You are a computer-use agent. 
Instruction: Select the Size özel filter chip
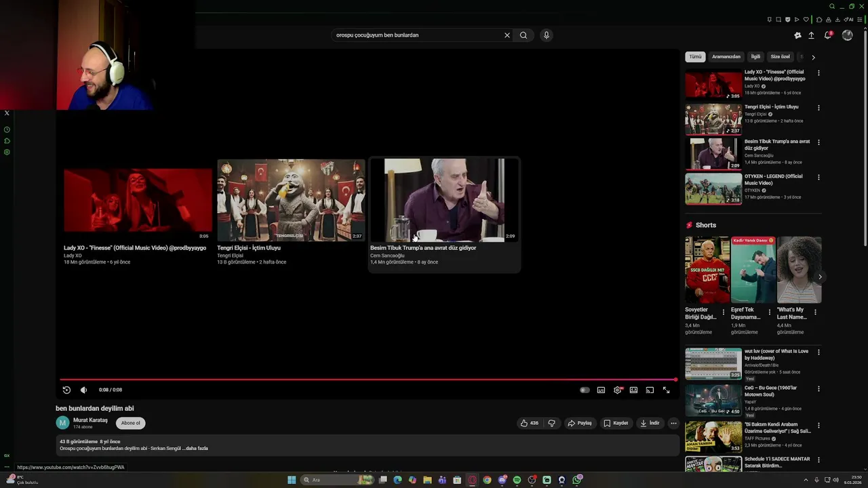pyautogui.click(x=780, y=57)
